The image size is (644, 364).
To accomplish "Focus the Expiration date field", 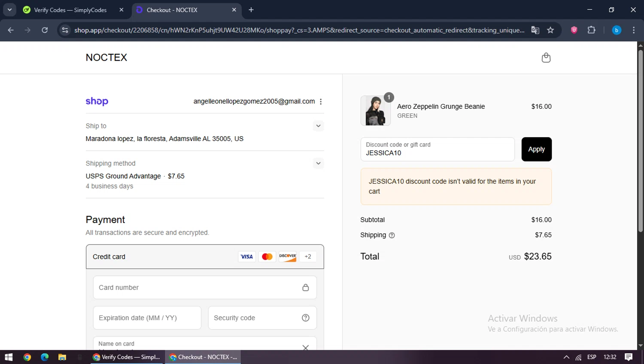I will pos(147,318).
